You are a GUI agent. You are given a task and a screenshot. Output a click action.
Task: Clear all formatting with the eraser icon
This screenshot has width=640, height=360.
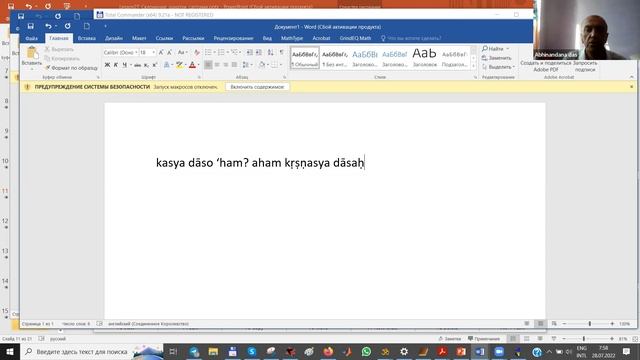click(x=197, y=53)
